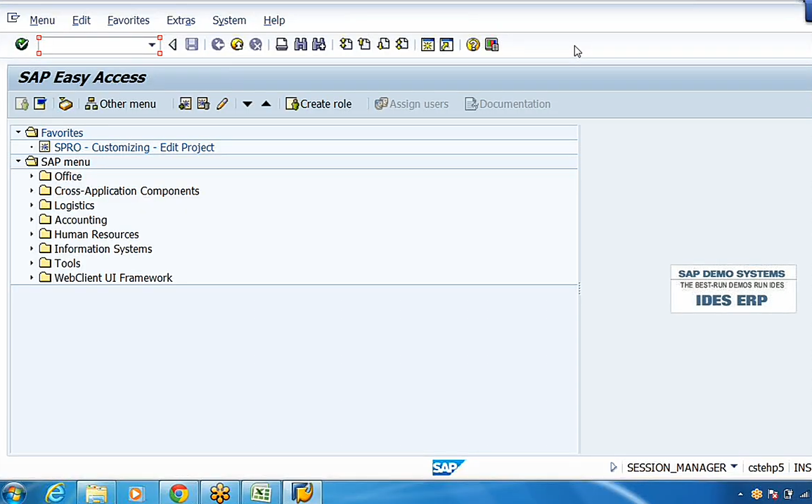The image size is (812, 504).
Task: Click the Find binoculars icon
Action: pyautogui.click(x=300, y=44)
